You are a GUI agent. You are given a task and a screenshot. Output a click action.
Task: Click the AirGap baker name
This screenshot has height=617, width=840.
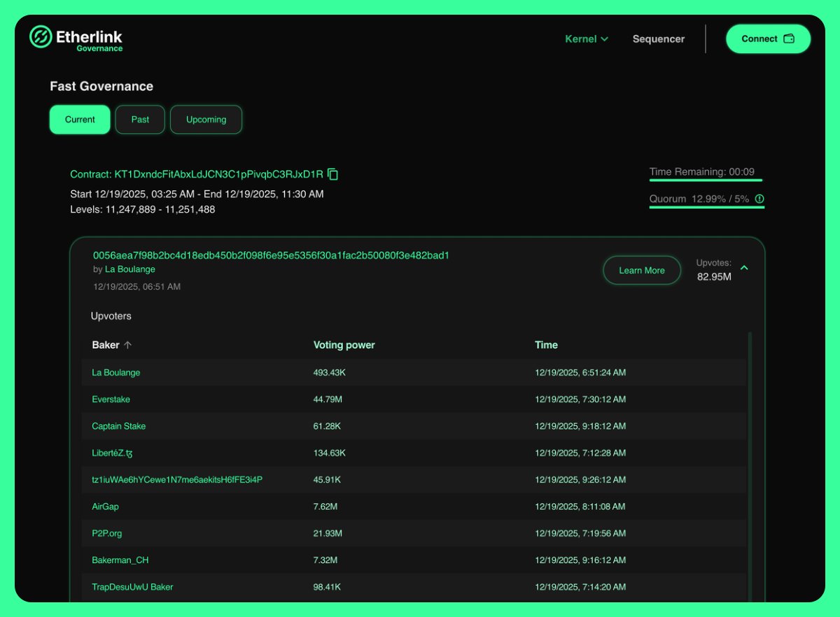(105, 506)
